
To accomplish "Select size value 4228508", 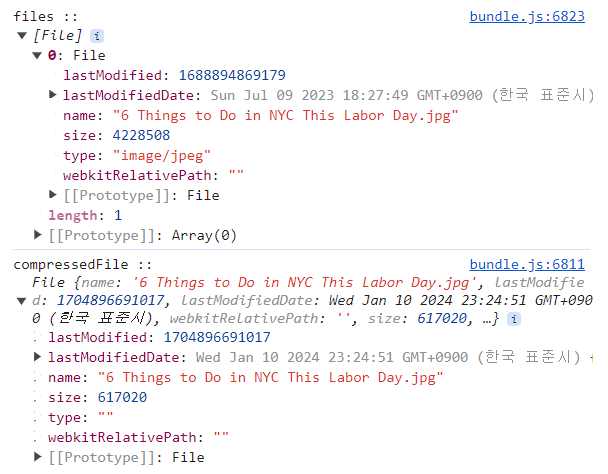I will [141, 135].
